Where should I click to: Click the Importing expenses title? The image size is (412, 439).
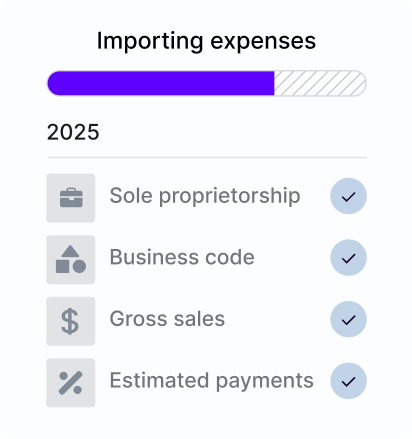206,41
